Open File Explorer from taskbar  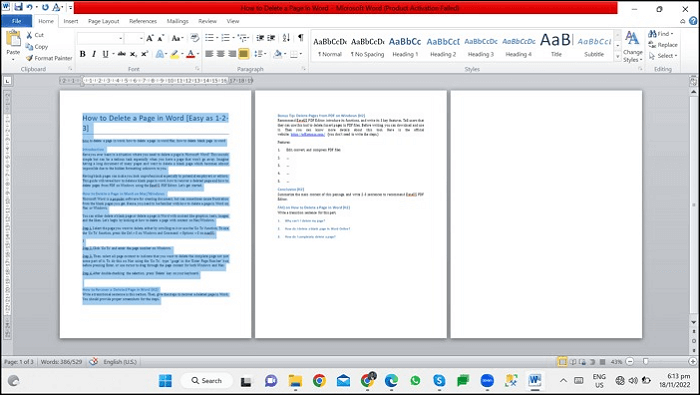coord(295,381)
